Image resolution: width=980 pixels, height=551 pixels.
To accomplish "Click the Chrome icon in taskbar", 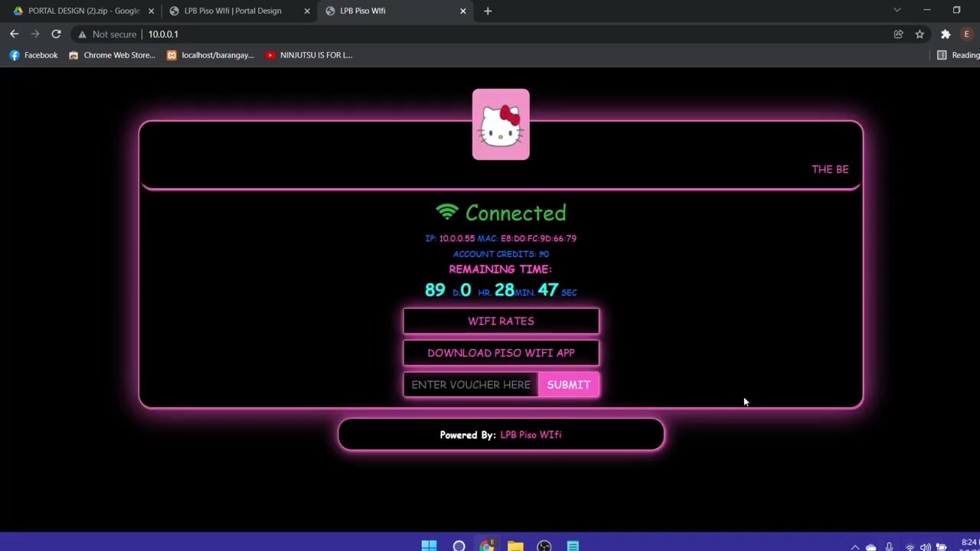I will click(487, 546).
